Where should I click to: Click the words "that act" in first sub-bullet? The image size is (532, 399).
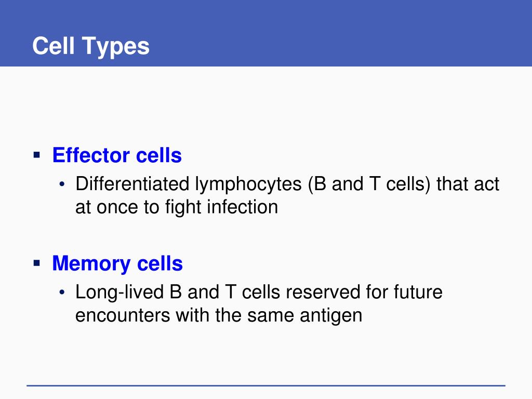(x=468, y=184)
